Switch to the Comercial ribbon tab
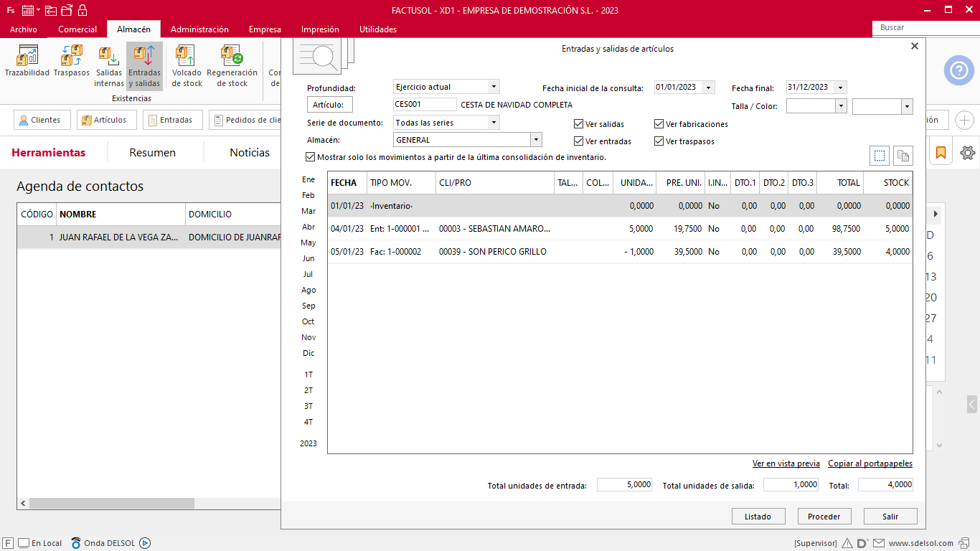The image size is (980, 551). [x=77, y=29]
